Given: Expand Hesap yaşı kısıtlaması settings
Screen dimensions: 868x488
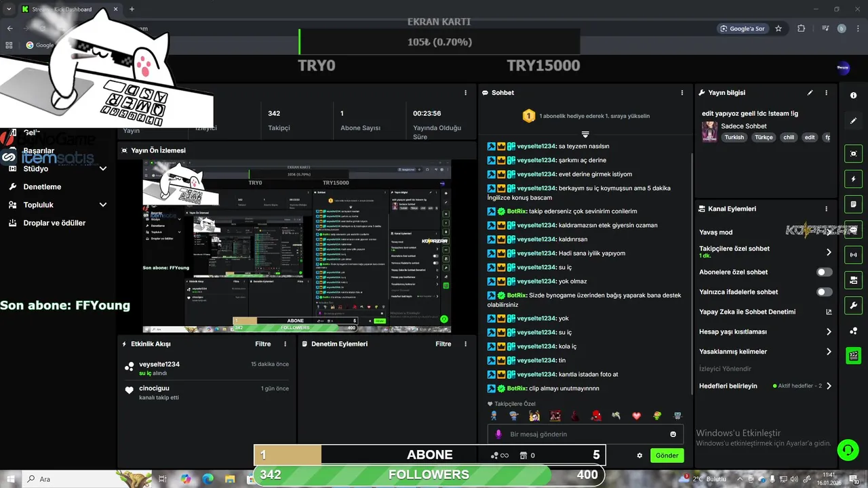Looking at the screenshot, I should [x=829, y=332].
